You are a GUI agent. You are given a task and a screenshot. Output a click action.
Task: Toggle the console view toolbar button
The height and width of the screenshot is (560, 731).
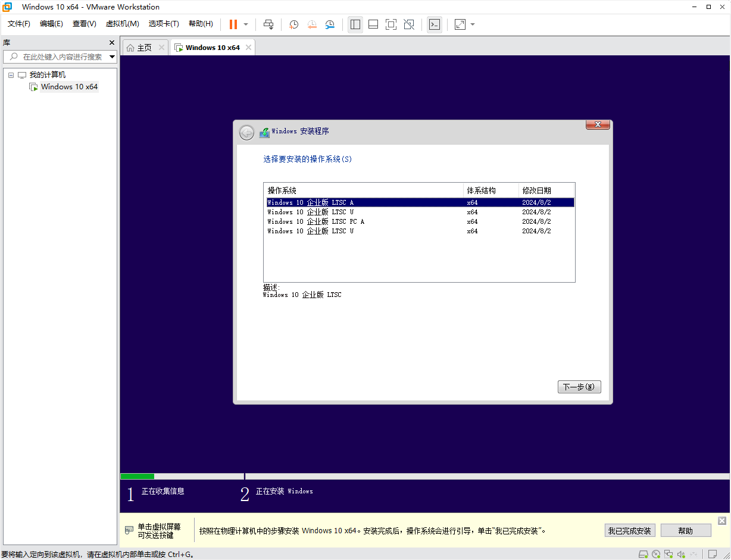click(x=435, y=24)
